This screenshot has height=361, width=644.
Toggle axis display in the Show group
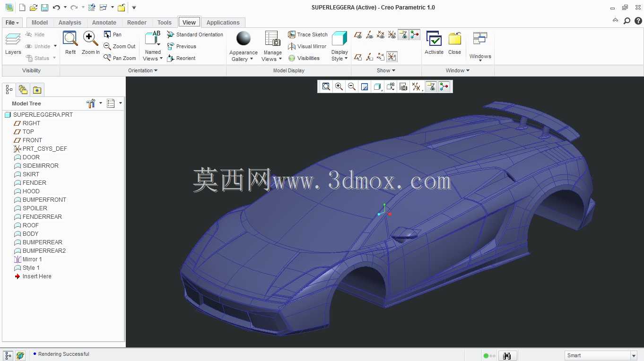tap(369, 34)
